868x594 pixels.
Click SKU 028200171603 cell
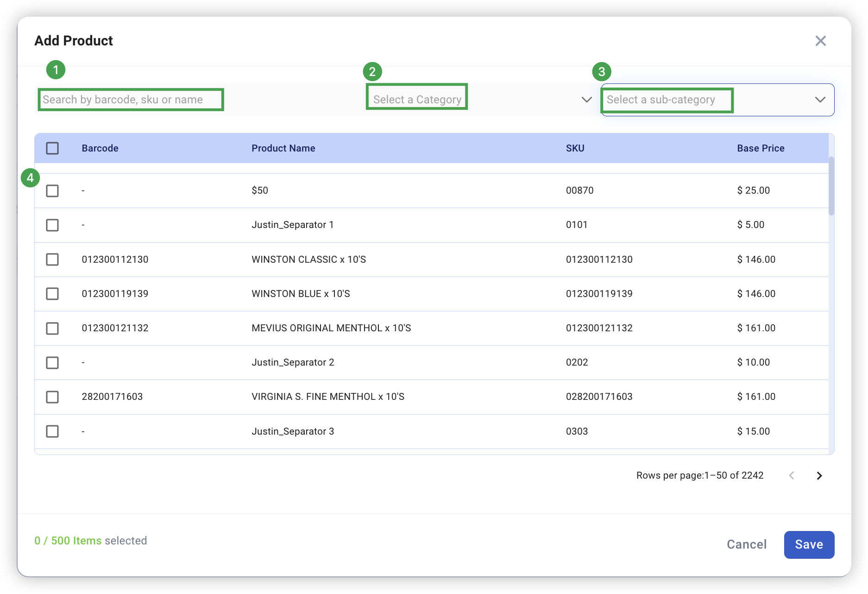(x=599, y=397)
